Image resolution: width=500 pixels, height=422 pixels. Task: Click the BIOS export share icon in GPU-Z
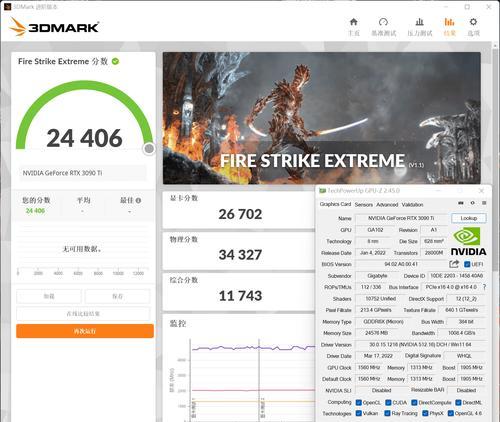[454, 264]
